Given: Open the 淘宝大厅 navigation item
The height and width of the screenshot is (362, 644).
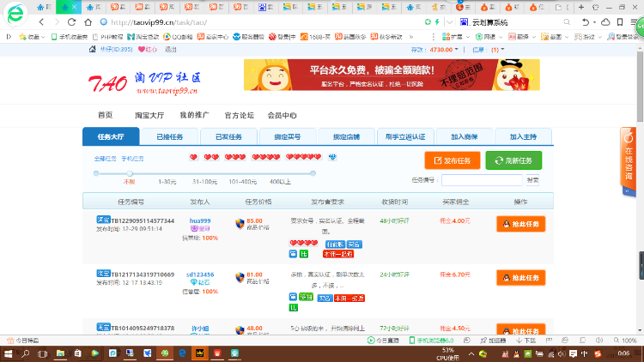Looking at the screenshot, I should [x=149, y=115].
